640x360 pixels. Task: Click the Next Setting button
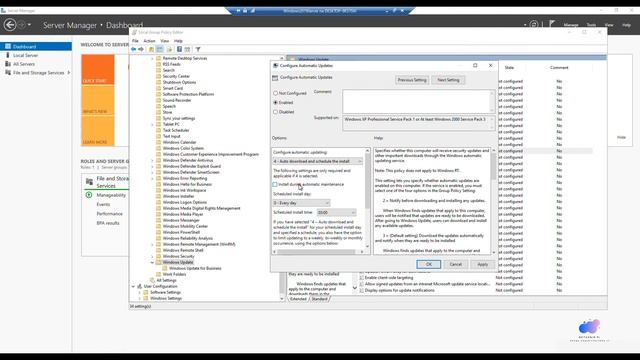[448, 80]
